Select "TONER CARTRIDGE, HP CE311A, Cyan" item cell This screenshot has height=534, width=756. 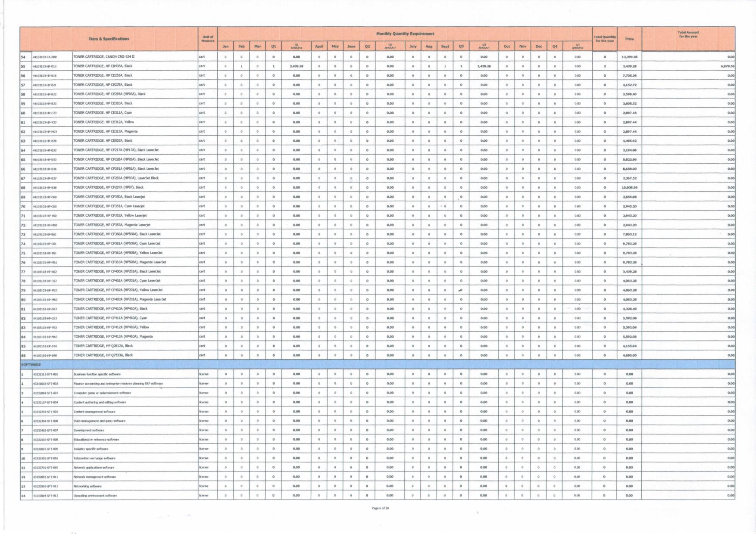coord(135,112)
